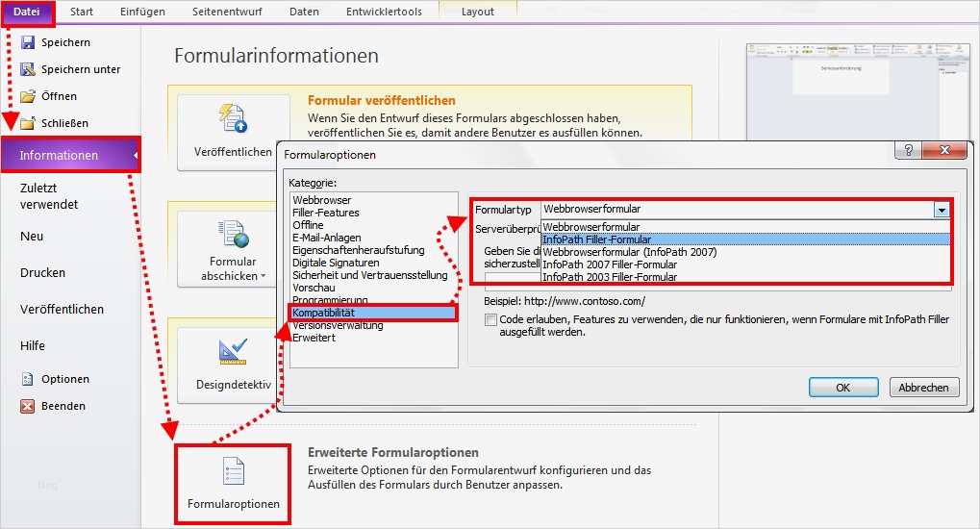Click the Formularoptionen document icon

(234, 471)
